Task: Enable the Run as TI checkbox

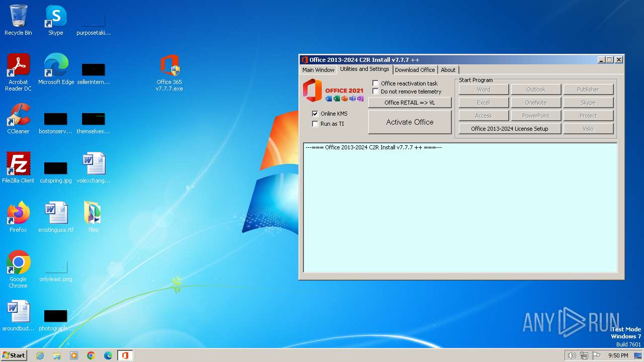Action: pyautogui.click(x=315, y=124)
